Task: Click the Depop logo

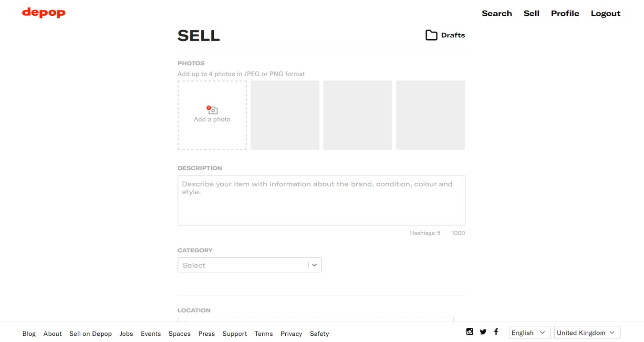Action: click(x=43, y=13)
